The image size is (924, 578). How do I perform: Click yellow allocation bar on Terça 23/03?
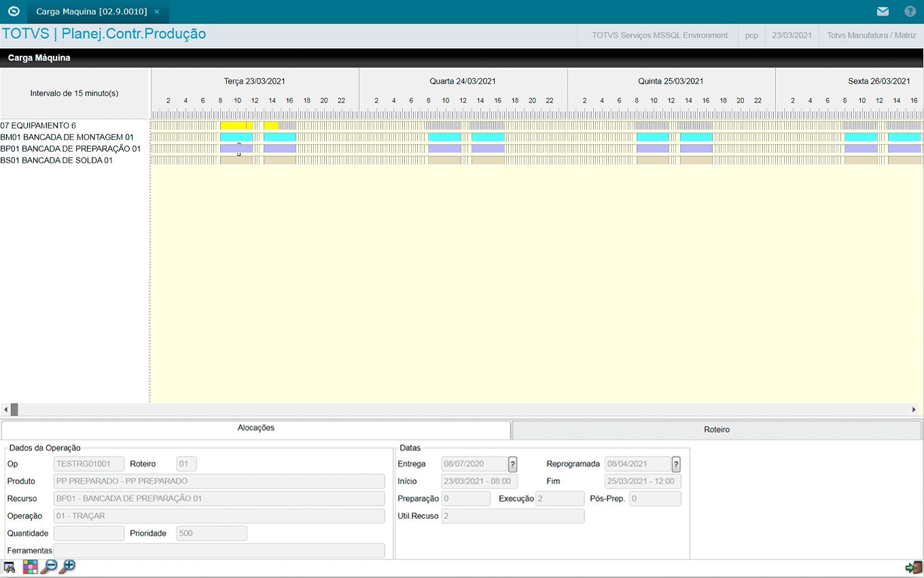coord(234,126)
